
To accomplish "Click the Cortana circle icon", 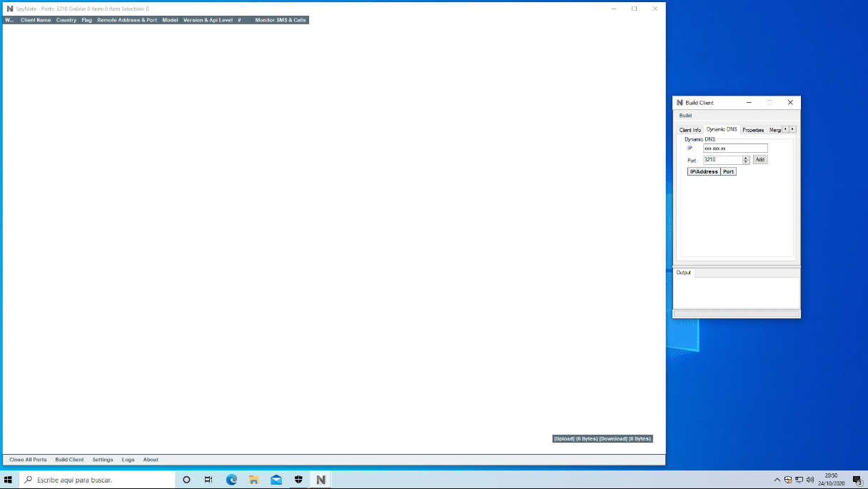I will pos(187,480).
